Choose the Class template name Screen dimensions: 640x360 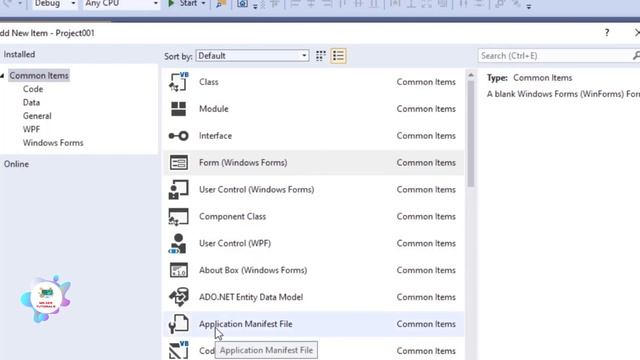209,82
